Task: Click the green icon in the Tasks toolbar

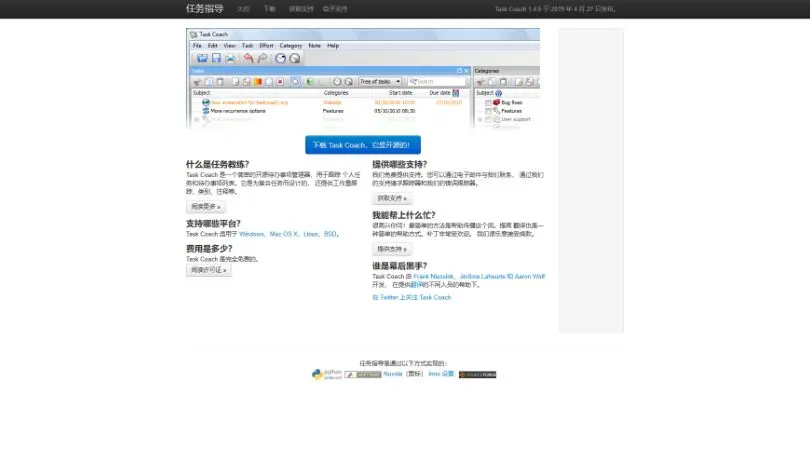Action: (x=309, y=82)
